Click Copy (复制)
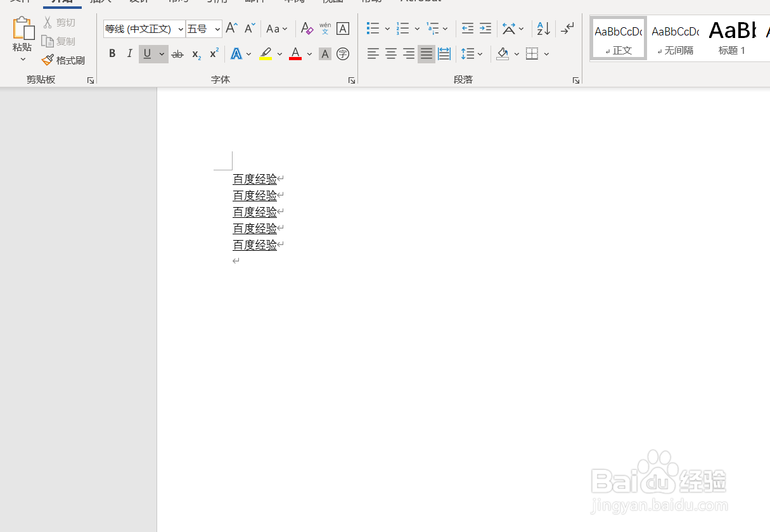This screenshot has height=532, width=770. tap(59, 41)
